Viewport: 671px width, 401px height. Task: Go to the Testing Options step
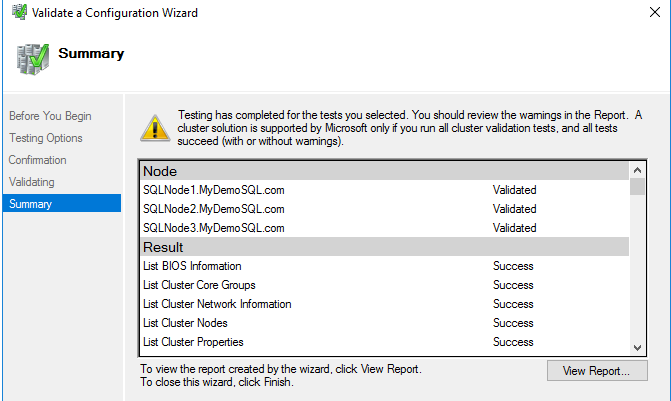tap(46, 138)
